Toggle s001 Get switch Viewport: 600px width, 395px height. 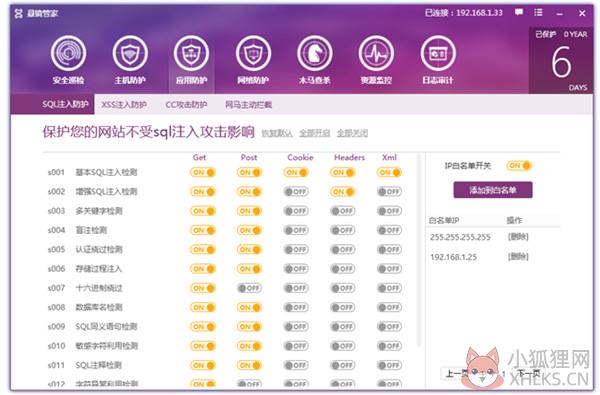point(203,173)
